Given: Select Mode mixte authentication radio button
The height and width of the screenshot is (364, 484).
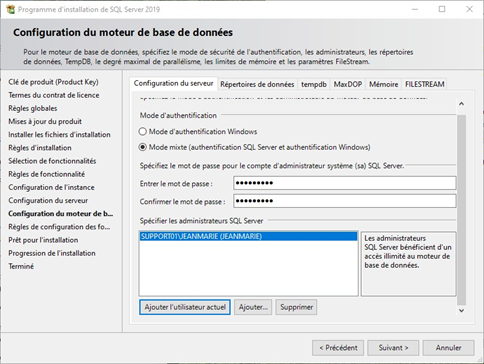Looking at the screenshot, I should click(143, 147).
